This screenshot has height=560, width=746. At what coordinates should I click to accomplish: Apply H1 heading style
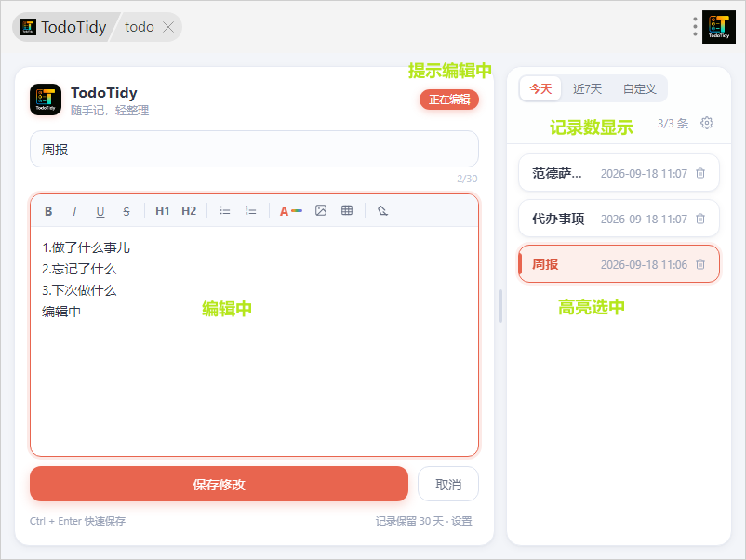tap(162, 211)
